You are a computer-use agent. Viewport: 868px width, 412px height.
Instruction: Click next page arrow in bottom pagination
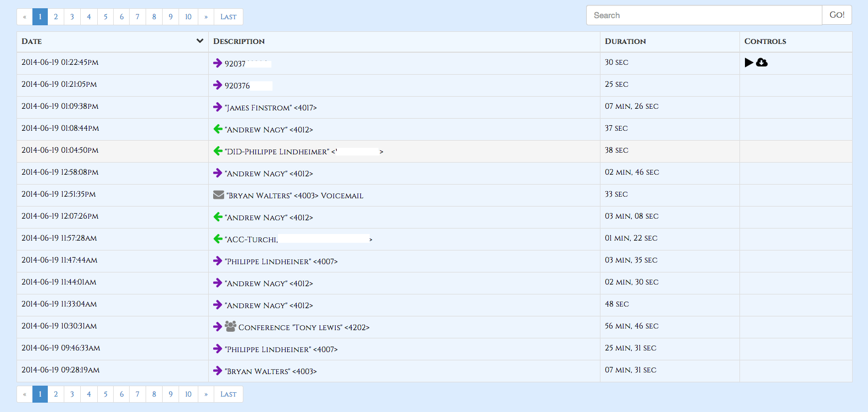tap(206, 394)
